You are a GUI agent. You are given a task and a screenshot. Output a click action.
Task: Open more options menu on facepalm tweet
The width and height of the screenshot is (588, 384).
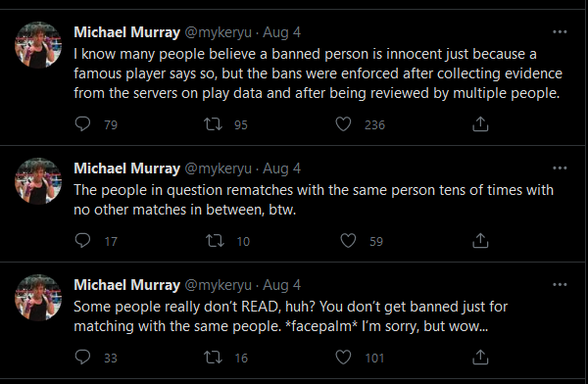click(x=560, y=285)
